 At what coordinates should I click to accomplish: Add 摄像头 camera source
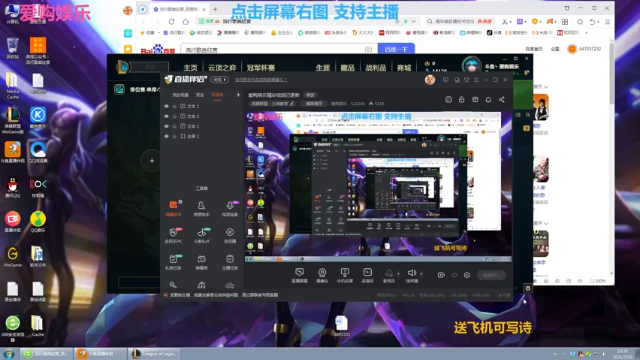pos(322,276)
